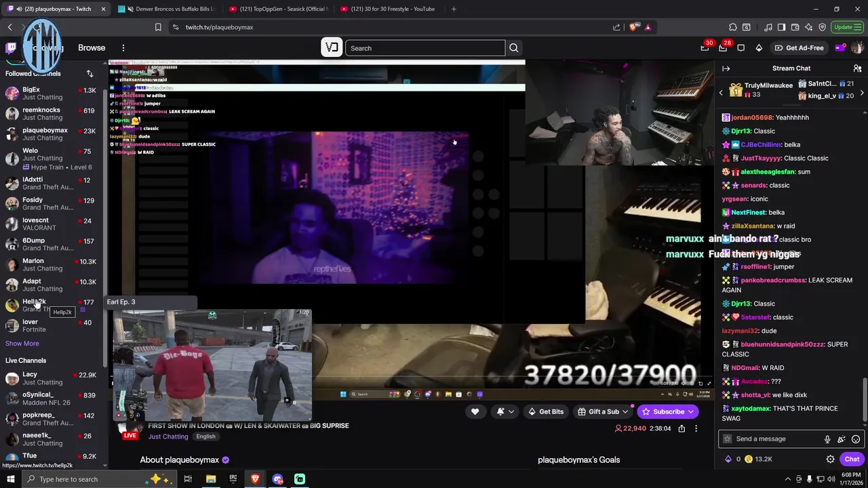Click the Windows Start button
This screenshot has width=868, height=488.
click(11, 479)
